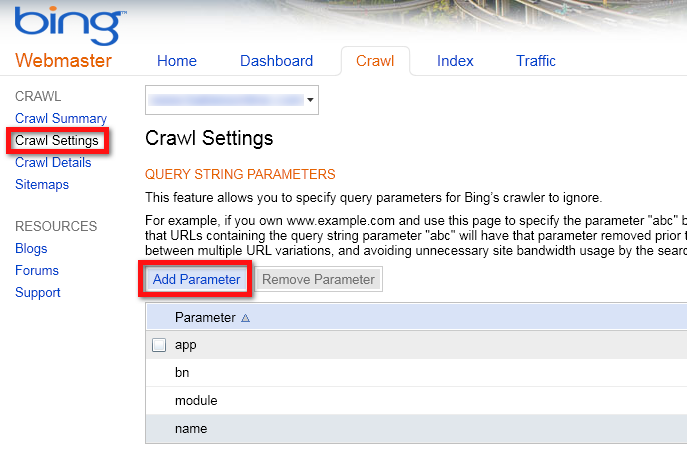Select the 'bn' parameter row
The height and width of the screenshot is (461, 687).
[416, 372]
